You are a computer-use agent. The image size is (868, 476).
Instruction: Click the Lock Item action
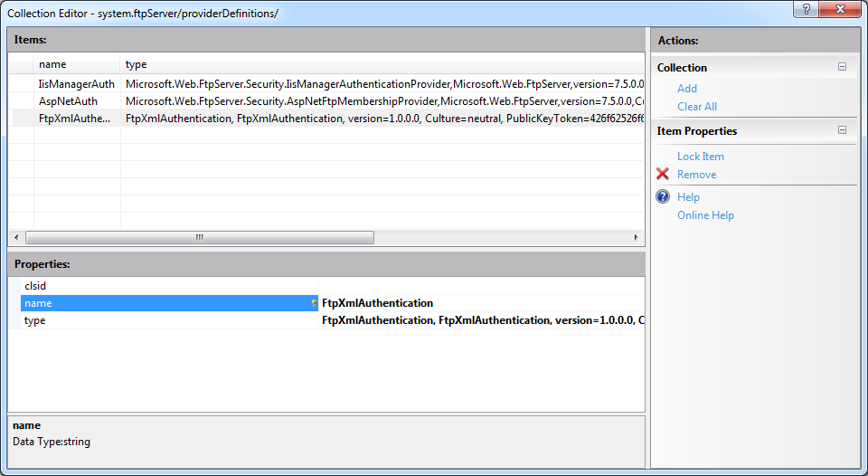coord(700,157)
